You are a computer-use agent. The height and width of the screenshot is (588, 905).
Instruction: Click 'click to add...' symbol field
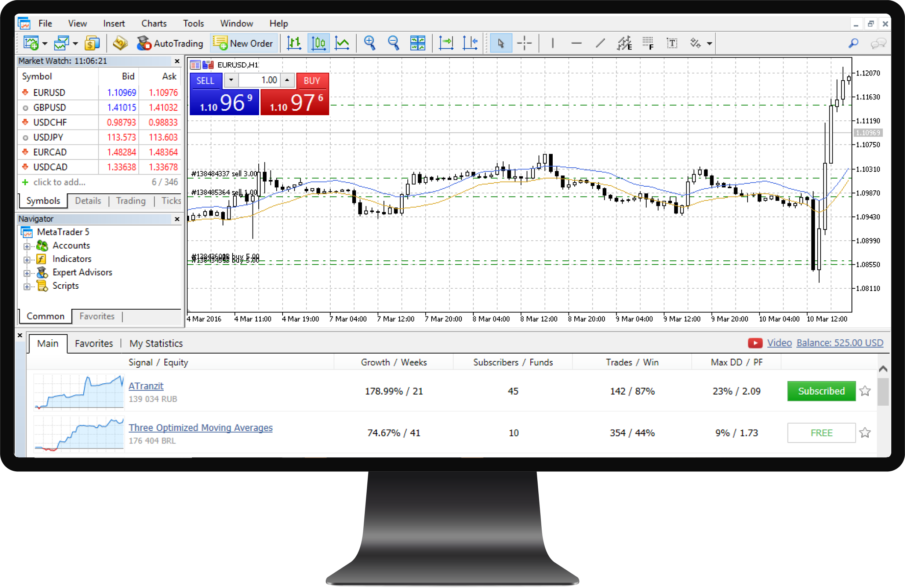click(59, 182)
